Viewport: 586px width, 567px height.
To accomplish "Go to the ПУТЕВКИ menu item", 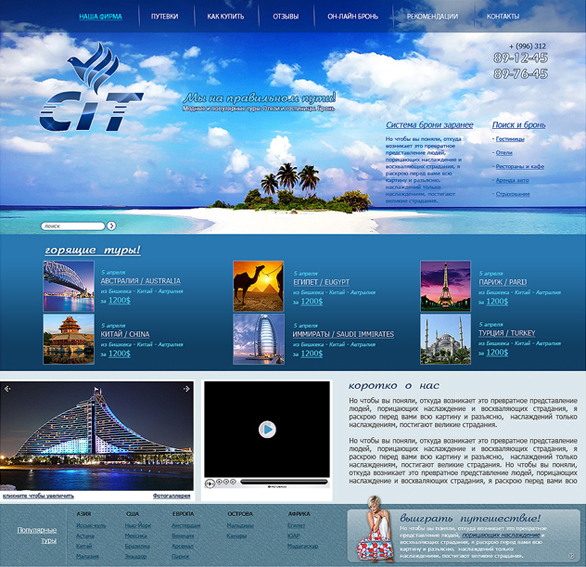I will pyautogui.click(x=164, y=16).
